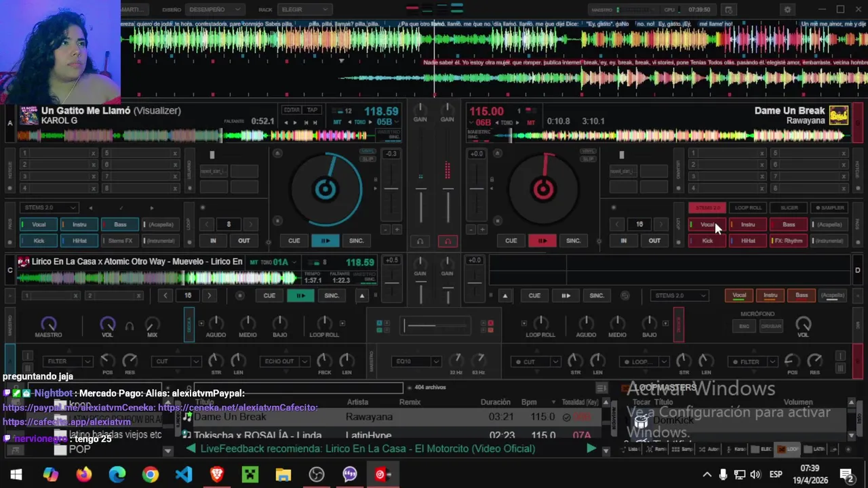Screen dimensions: 868x488
Task: Set loop IN point on deck A
Action: [x=213, y=241]
